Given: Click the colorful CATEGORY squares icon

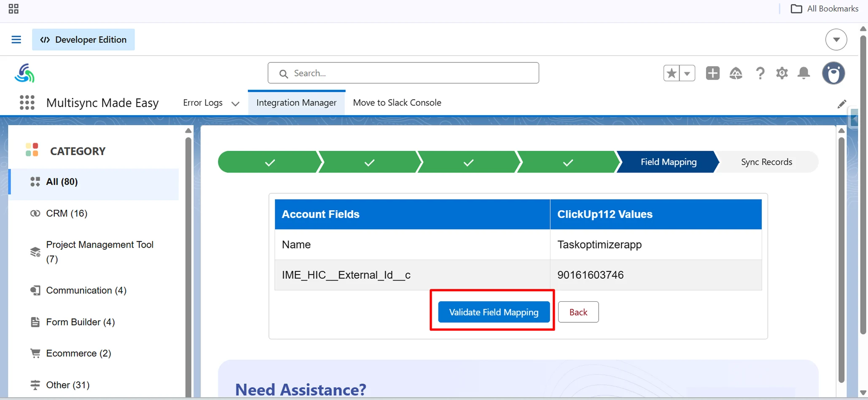Looking at the screenshot, I should click(x=32, y=150).
